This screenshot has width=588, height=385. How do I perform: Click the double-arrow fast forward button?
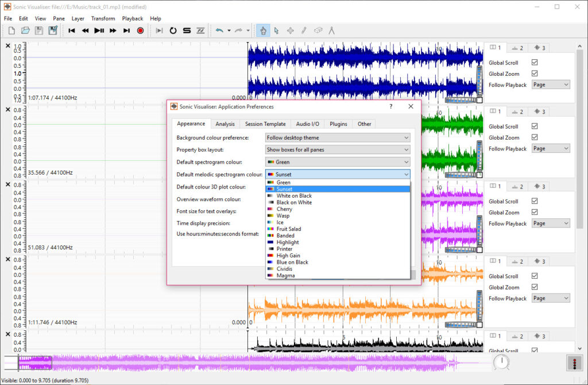tap(113, 30)
